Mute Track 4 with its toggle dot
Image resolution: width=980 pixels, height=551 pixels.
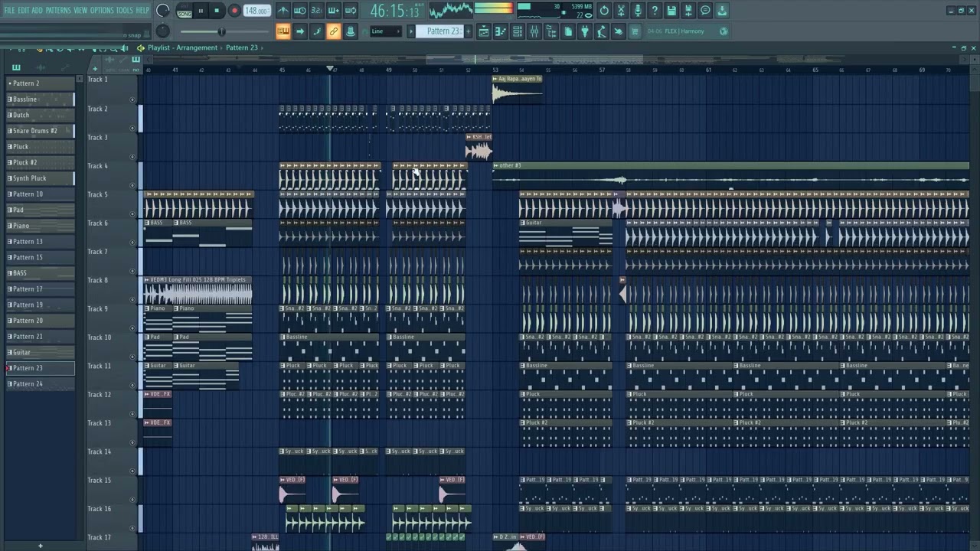tap(132, 185)
